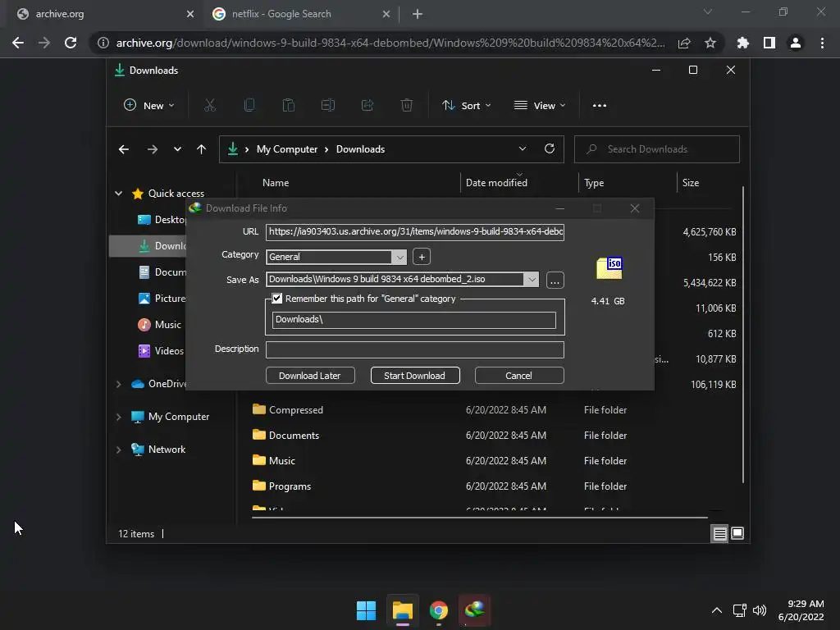Switch to details view icon in status bar
Viewport: 840px width, 630px height.
(x=719, y=533)
